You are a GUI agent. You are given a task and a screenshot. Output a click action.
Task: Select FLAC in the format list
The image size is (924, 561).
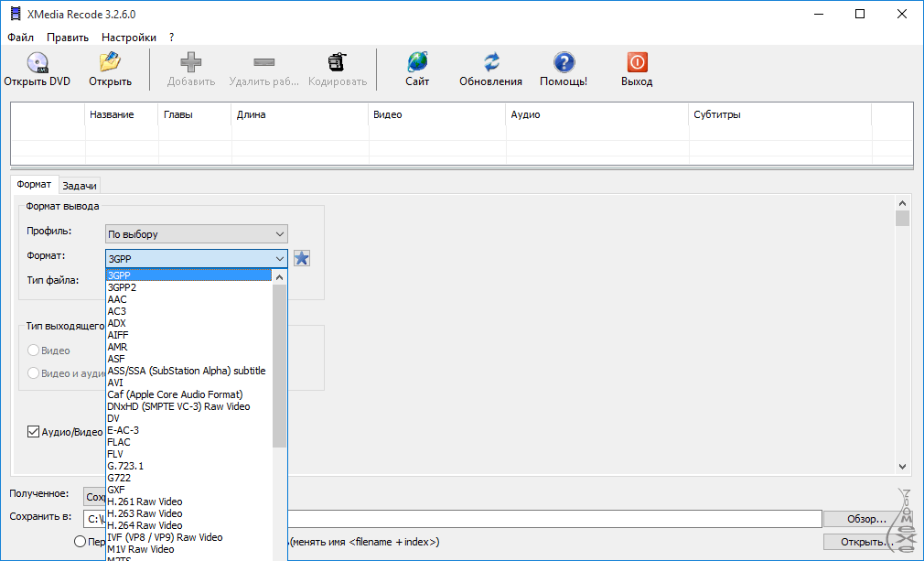click(x=188, y=442)
